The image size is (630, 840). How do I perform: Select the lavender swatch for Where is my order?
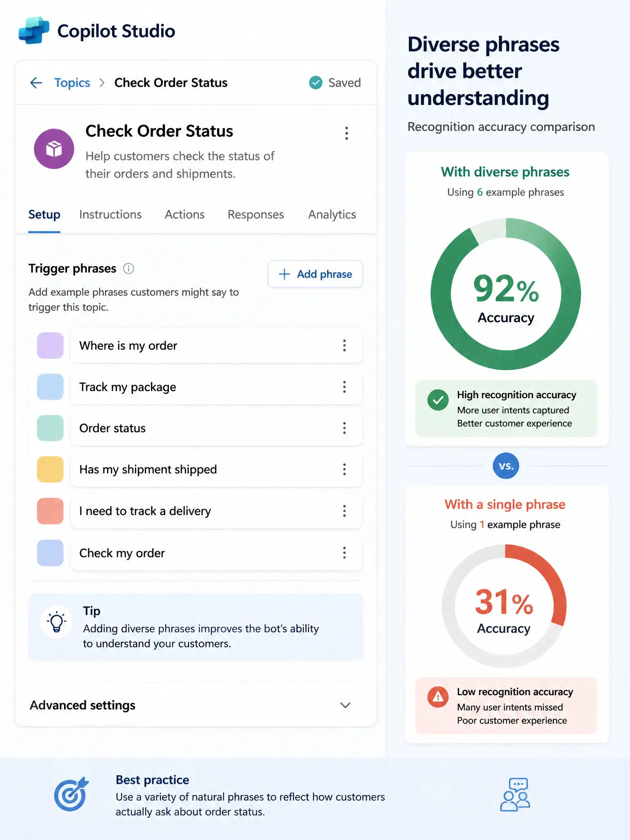click(50, 345)
